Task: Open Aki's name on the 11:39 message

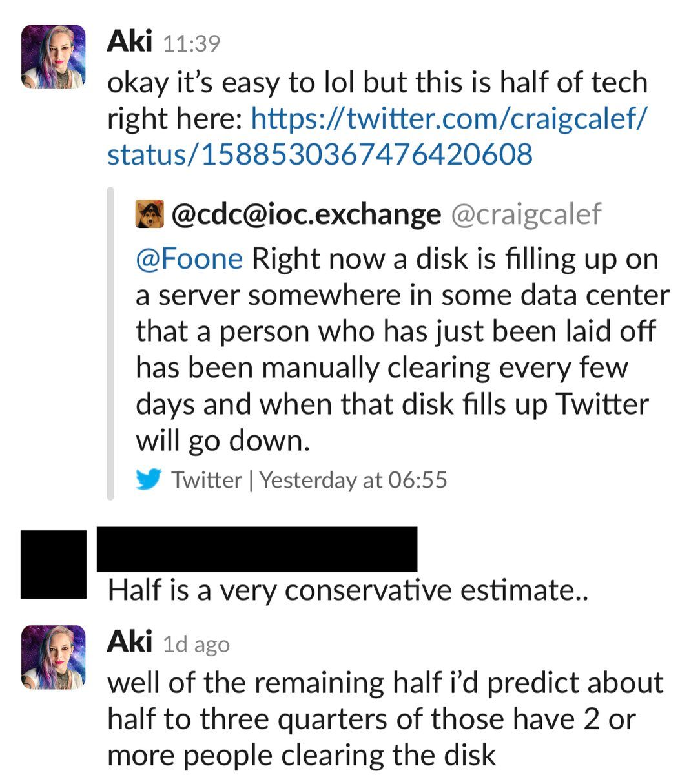Action: click(x=129, y=42)
